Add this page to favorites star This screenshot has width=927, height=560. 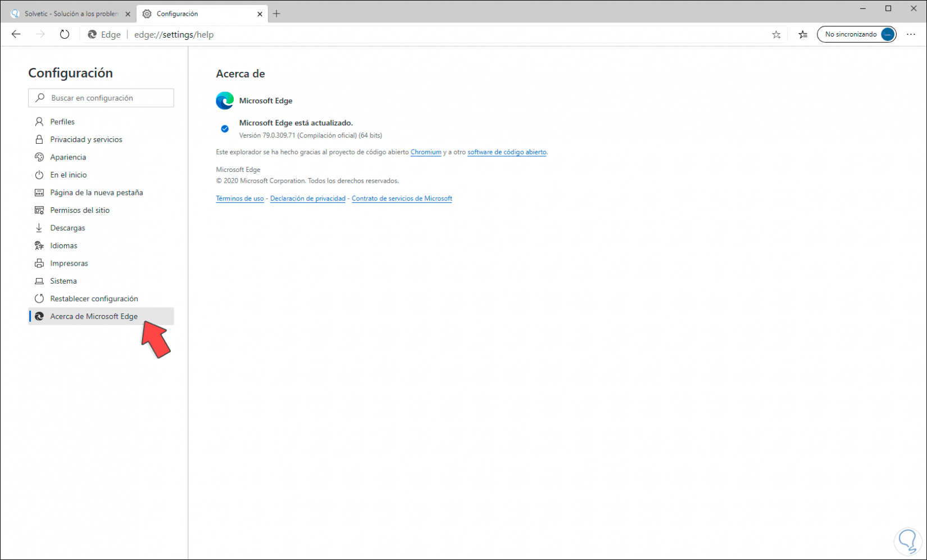pos(776,34)
